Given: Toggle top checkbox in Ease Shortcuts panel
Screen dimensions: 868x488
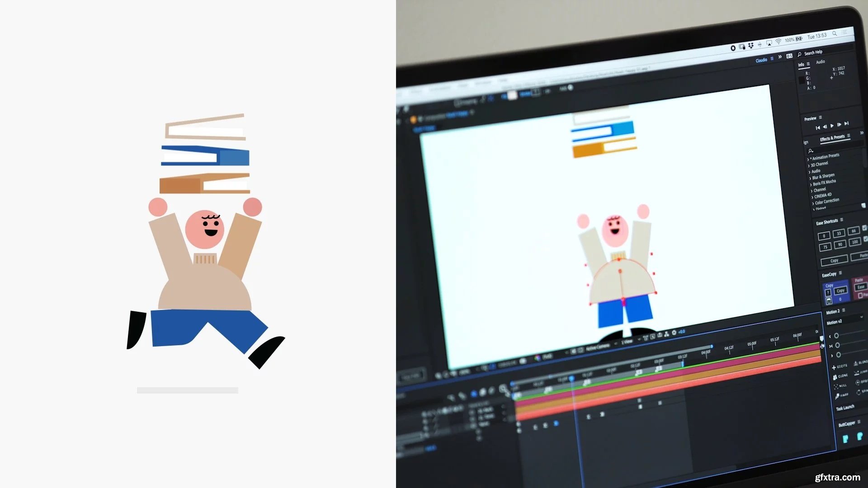Looking at the screenshot, I should click(x=865, y=228).
